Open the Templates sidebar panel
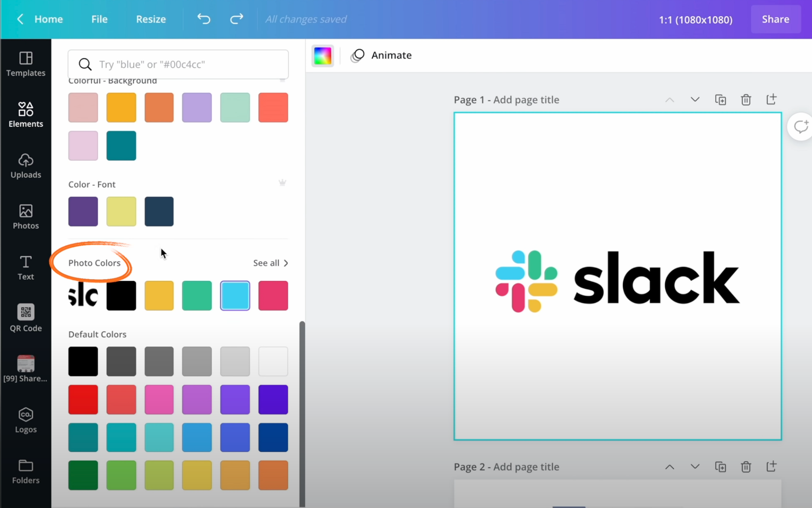 [x=26, y=64]
